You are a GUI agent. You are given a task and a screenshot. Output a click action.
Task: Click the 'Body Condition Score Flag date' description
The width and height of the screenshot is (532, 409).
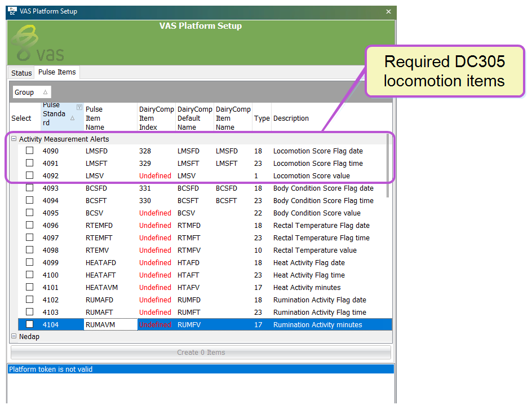pos(323,188)
